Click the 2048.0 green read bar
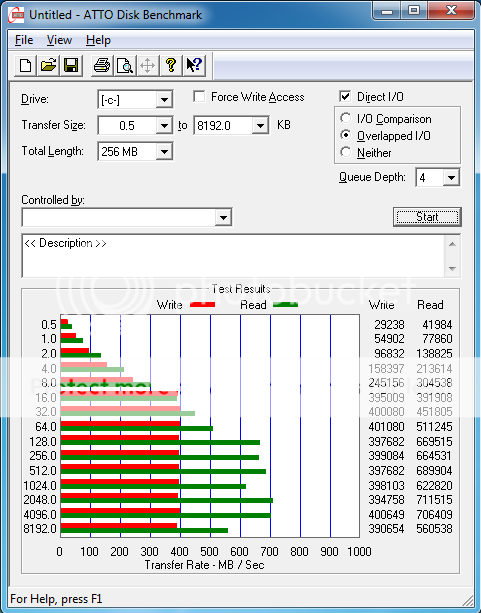Viewport: 481px width, 613px height. pyautogui.click(x=167, y=500)
